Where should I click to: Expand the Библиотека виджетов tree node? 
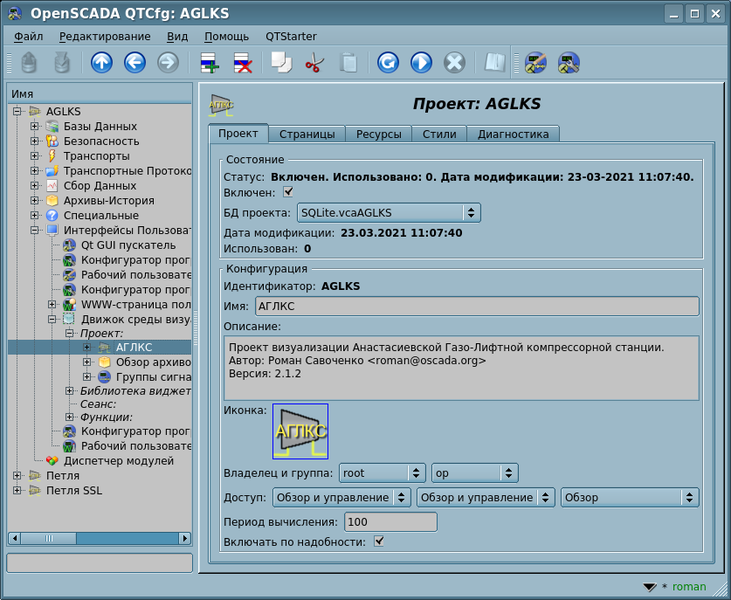(69, 391)
